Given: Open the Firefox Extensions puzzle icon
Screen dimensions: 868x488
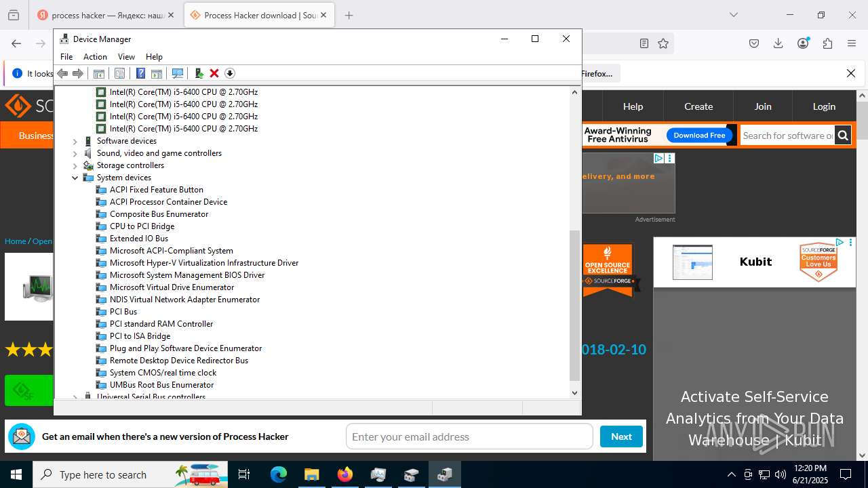Looking at the screenshot, I should tap(827, 43).
